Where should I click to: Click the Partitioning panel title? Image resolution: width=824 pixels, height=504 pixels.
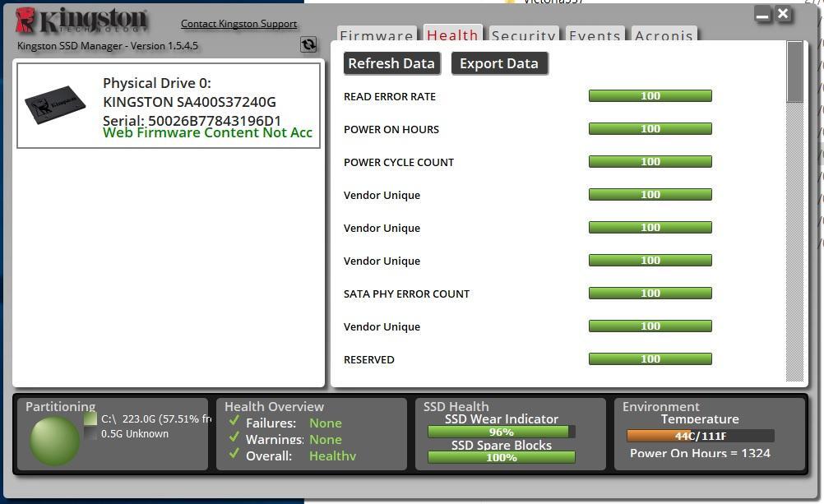(60, 406)
